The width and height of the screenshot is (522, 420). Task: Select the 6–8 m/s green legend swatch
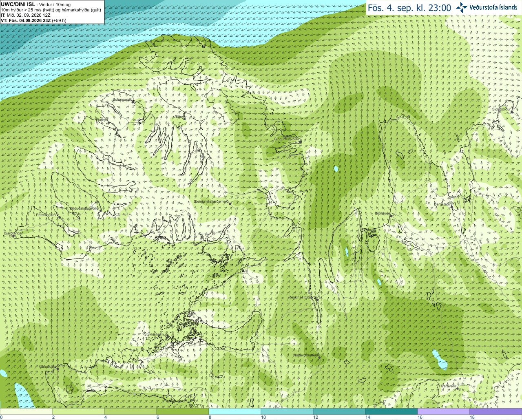[183, 412]
